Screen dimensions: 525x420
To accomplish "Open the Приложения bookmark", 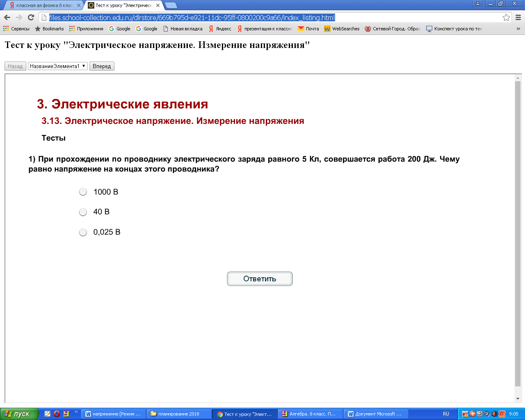I will click(86, 29).
